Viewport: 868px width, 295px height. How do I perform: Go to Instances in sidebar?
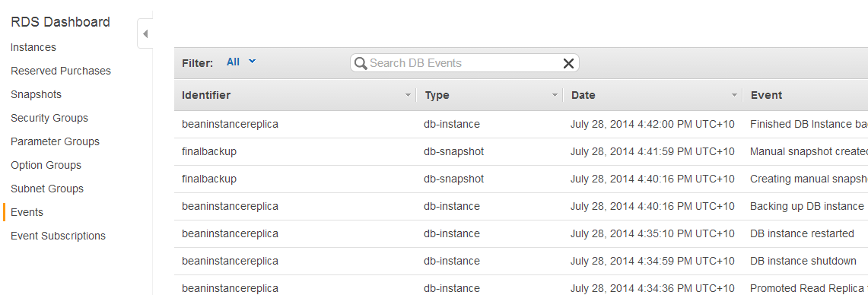tap(33, 48)
